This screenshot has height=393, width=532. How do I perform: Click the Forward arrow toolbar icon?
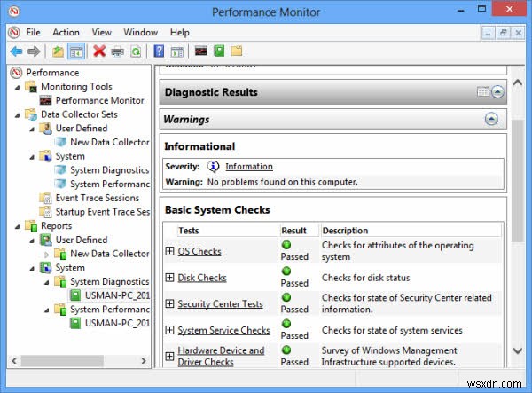(x=34, y=51)
